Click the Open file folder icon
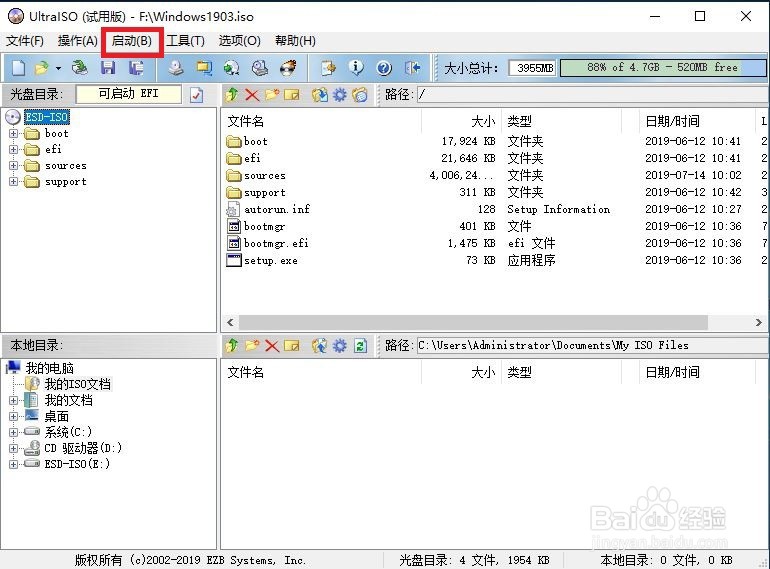Screen dimensions: 770x569 pos(42,68)
